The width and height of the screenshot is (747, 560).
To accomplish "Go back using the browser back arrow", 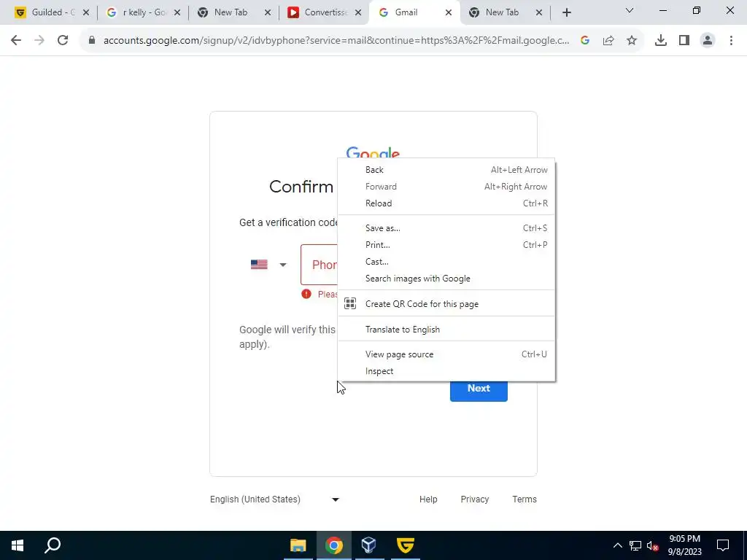I will click(x=16, y=41).
